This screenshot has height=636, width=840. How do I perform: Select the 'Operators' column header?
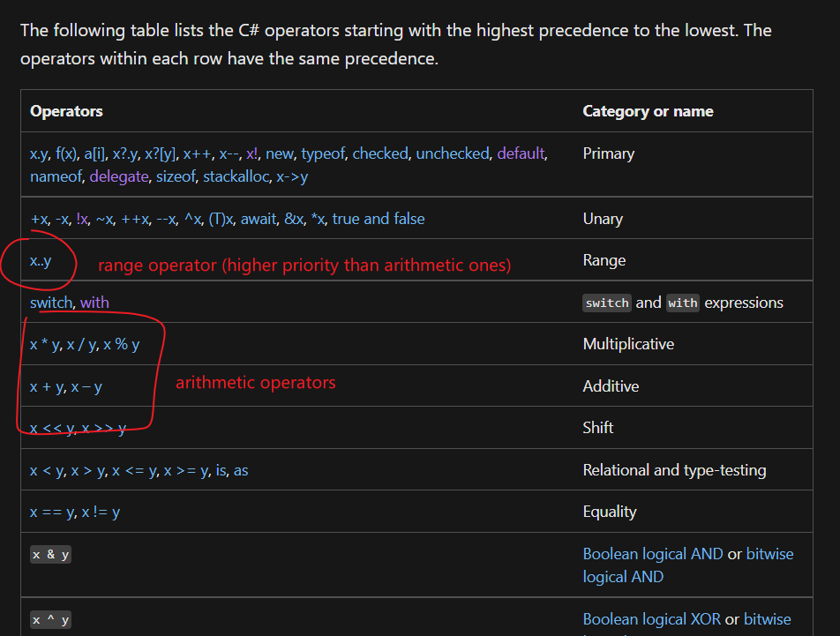pyautogui.click(x=66, y=111)
